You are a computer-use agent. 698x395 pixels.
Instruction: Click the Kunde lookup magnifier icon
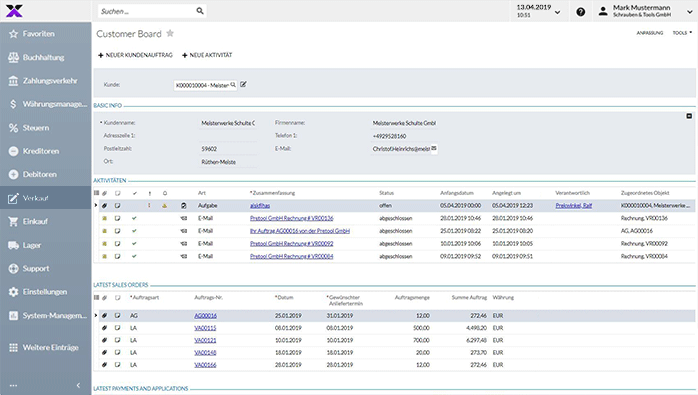(233, 85)
